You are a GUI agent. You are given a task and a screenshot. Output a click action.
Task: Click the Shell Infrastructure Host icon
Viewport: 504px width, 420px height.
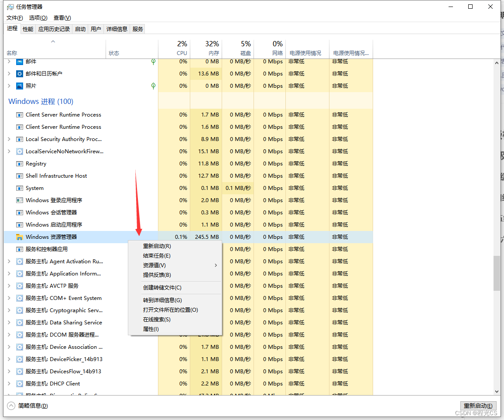[20, 176]
